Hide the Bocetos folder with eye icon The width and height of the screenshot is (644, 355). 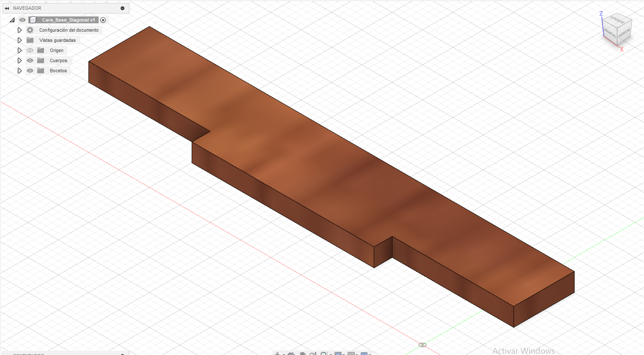click(x=30, y=71)
